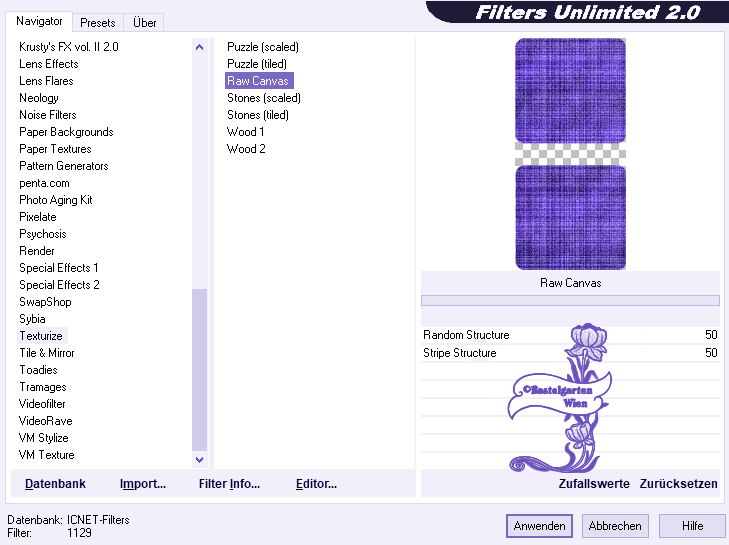Click the category list scrollbar thumb
Image resolution: width=729 pixels, height=545 pixels.
click(199, 370)
